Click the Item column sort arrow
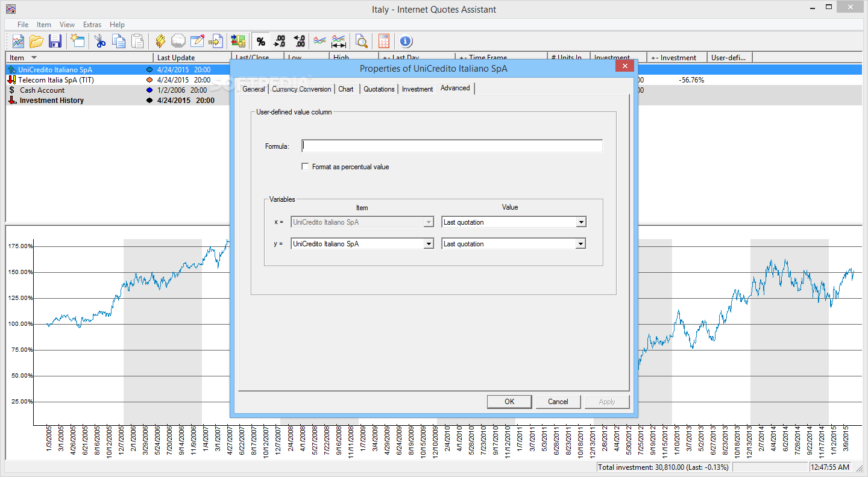Image resolution: width=868 pixels, height=477 pixels. pyautogui.click(x=34, y=58)
